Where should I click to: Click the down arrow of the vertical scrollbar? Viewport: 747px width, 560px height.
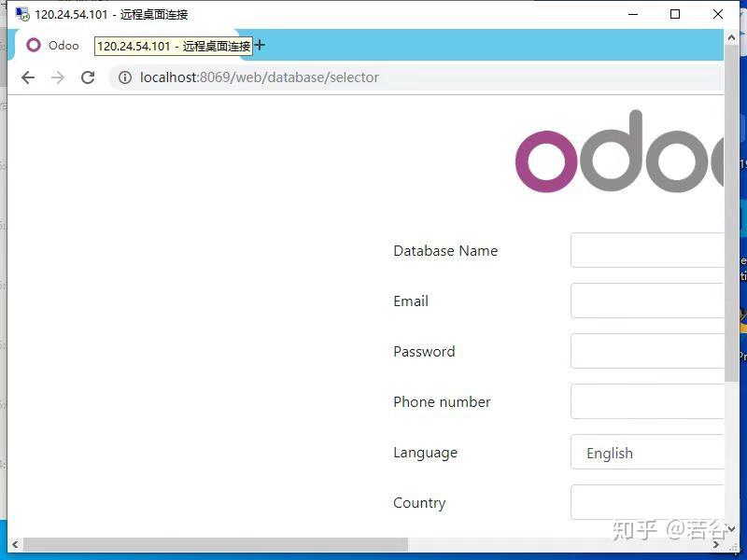click(731, 528)
